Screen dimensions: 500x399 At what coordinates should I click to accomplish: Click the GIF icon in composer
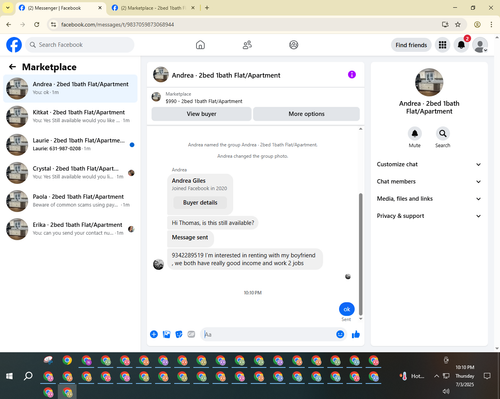coord(191,334)
